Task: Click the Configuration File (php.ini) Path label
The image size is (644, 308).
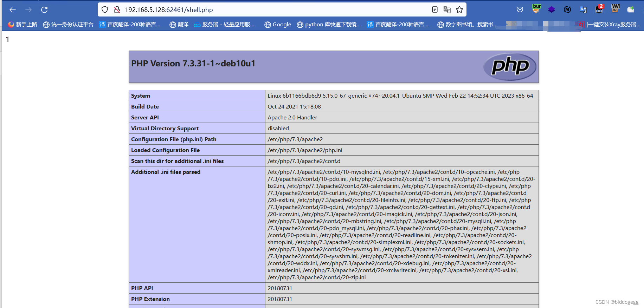Action: 174,139
